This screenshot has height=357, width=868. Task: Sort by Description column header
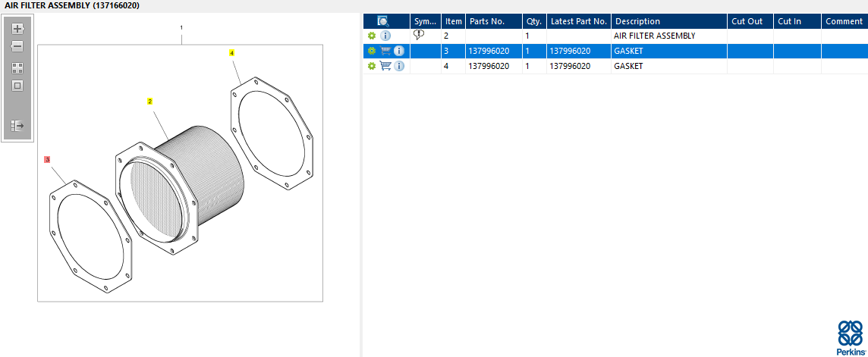click(x=669, y=21)
